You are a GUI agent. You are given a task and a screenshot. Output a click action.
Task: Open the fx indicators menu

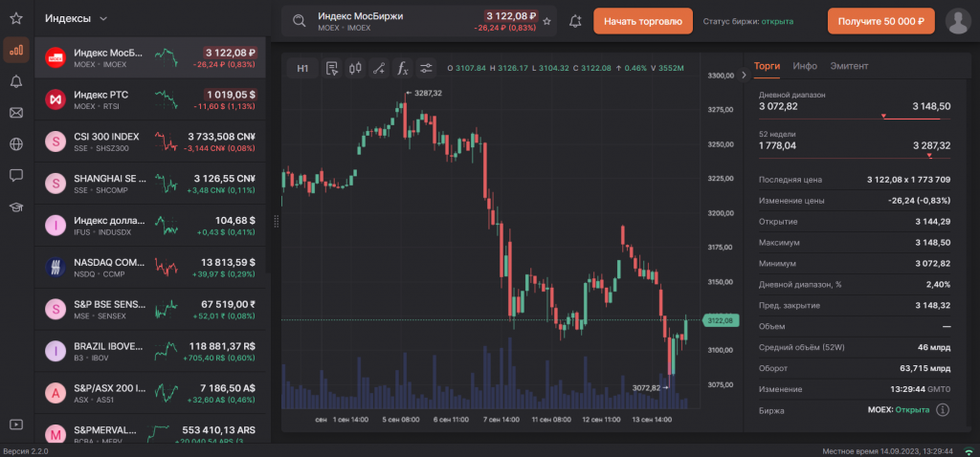pyautogui.click(x=403, y=68)
